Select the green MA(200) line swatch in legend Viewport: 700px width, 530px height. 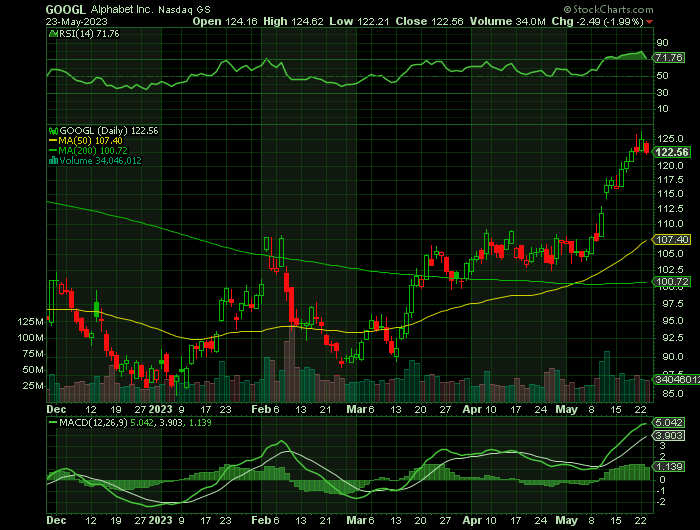tap(53, 151)
